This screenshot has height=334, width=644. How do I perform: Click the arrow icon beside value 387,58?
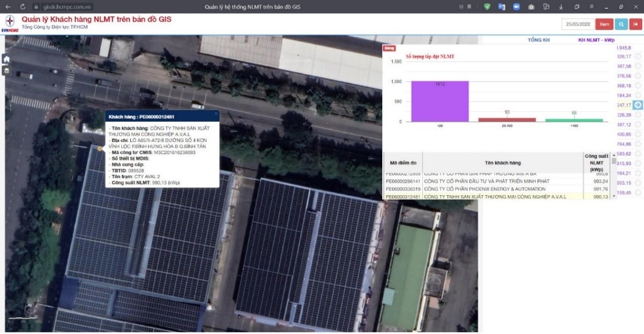point(637,66)
